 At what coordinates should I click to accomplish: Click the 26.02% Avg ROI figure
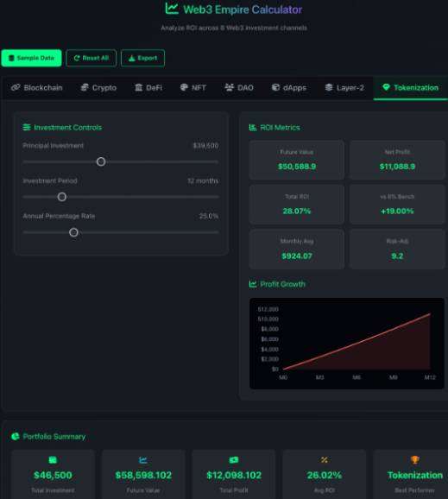(325, 475)
